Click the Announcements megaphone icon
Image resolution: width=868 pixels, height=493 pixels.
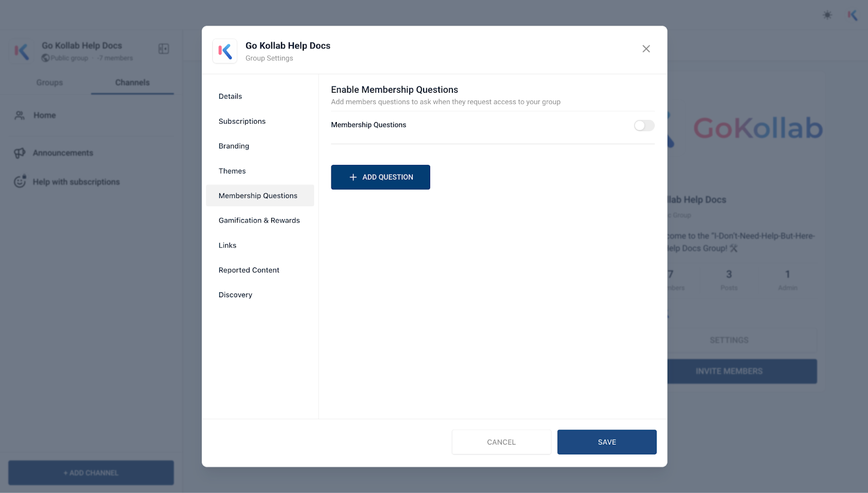tap(20, 153)
